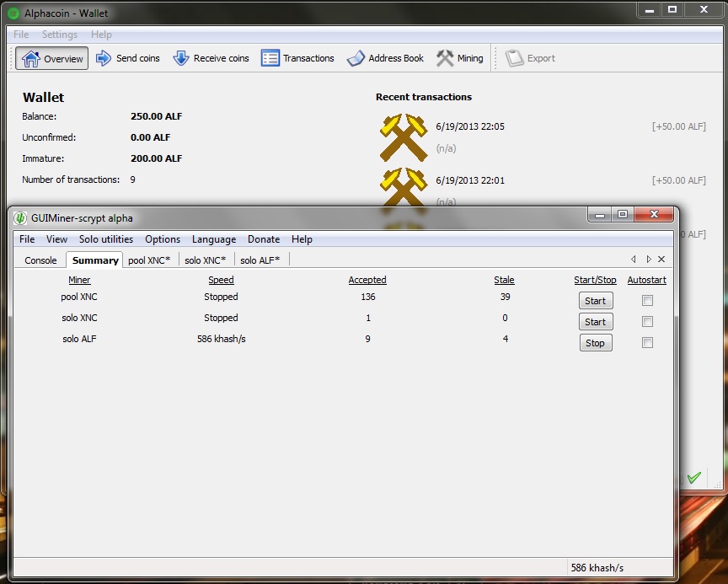Image resolution: width=728 pixels, height=584 pixels.
Task: Click the Start/Stop column header
Action: (x=595, y=280)
